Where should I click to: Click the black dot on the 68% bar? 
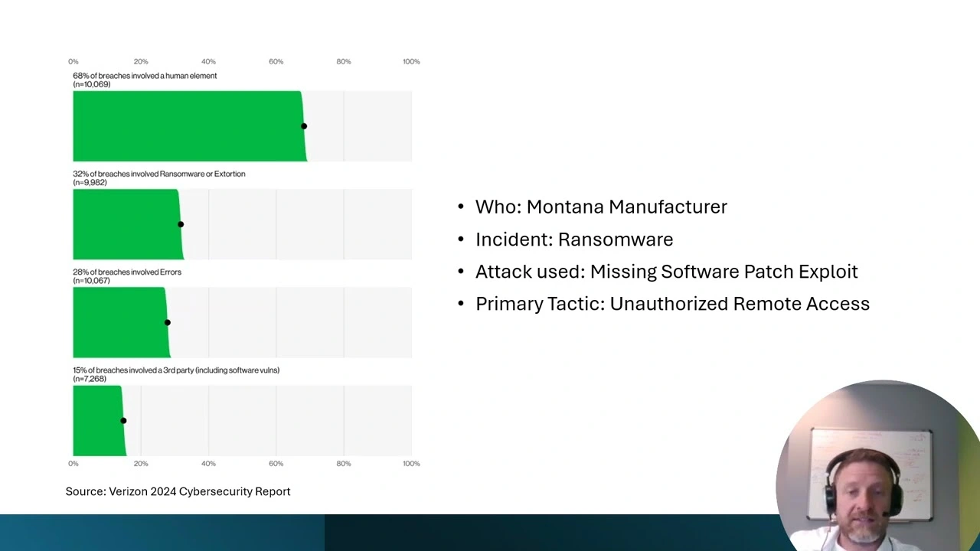pos(304,126)
